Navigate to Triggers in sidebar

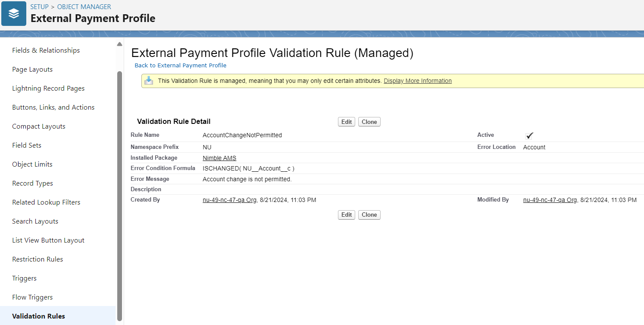coord(24,278)
